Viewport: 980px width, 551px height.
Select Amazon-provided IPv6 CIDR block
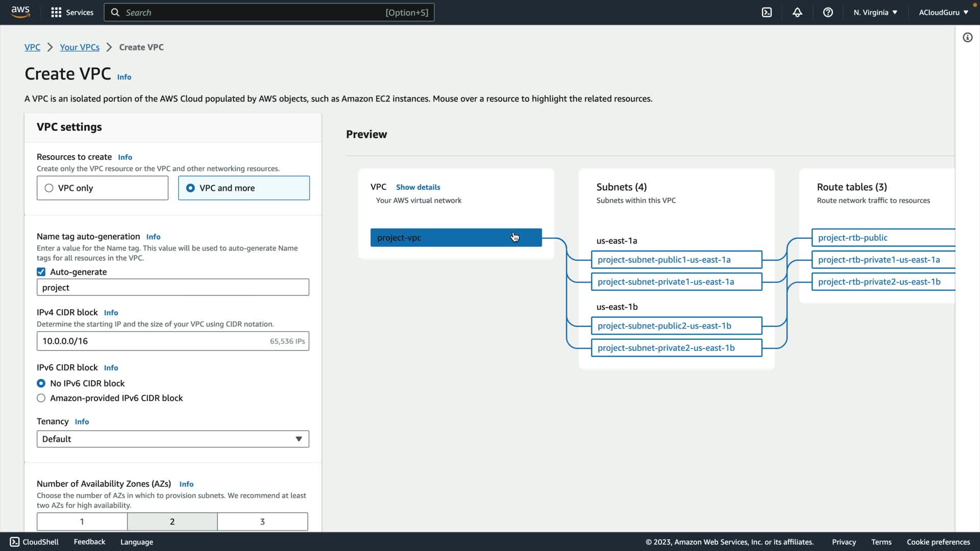(41, 398)
